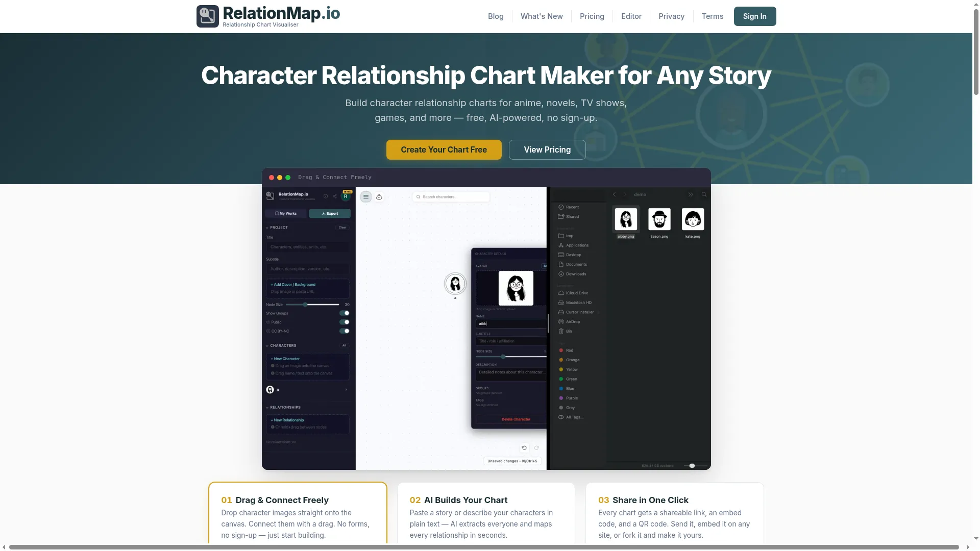Adjust the project Node Size slider
Viewport: 980px width, 551px height.
(x=313, y=305)
